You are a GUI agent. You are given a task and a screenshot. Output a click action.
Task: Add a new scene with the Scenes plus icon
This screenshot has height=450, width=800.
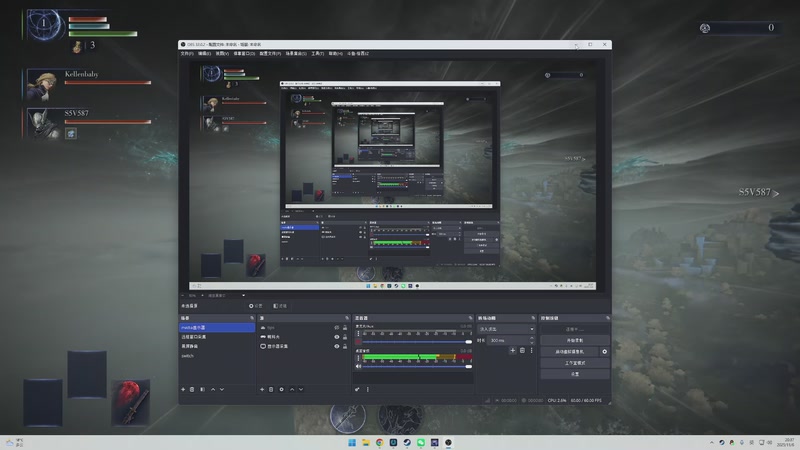pyautogui.click(x=183, y=389)
